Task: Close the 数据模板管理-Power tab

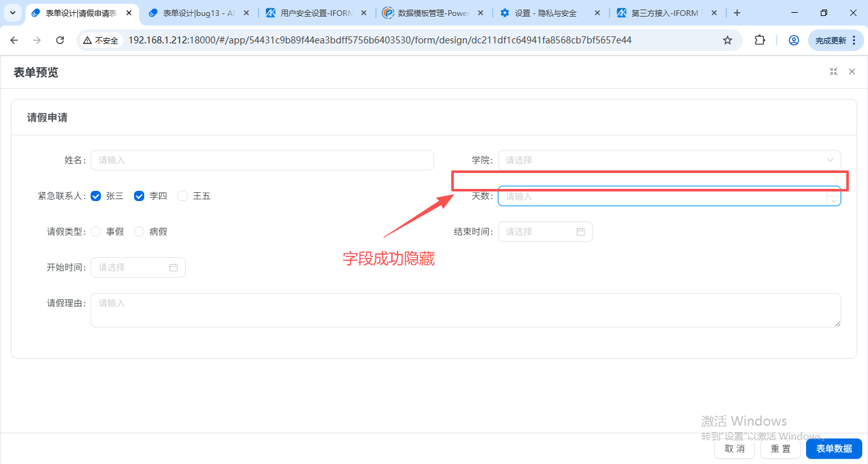Action: 481,13
